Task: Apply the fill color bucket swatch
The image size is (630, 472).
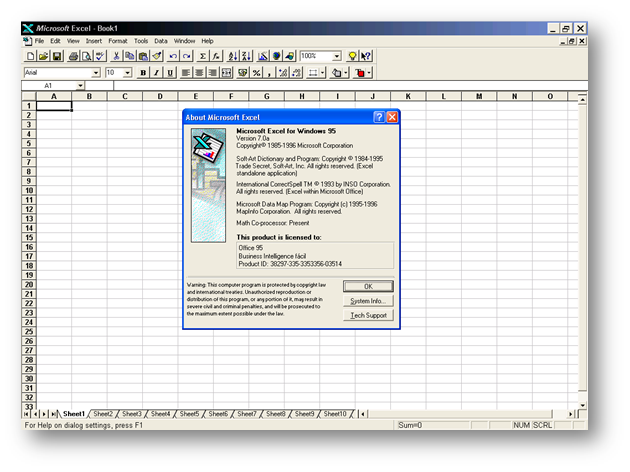Action: (337, 73)
